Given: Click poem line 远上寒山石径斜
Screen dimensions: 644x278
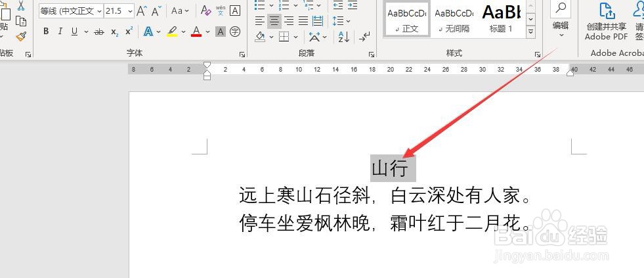Looking at the screenshot, I should (305, 195).
